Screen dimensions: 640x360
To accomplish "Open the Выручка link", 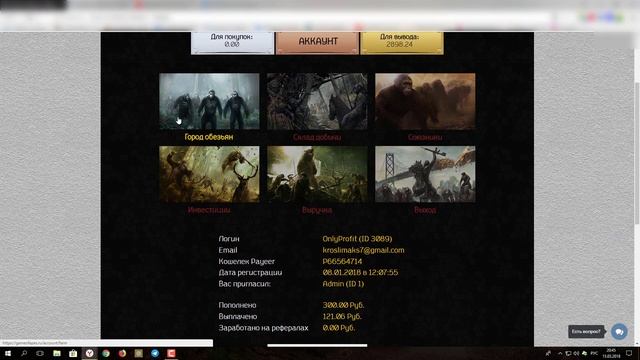I will click(317, 210).
